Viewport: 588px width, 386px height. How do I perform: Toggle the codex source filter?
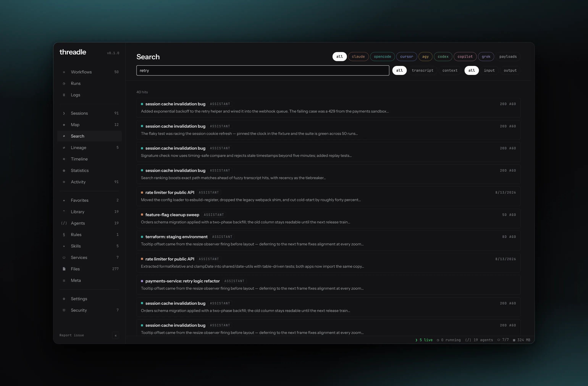[x=443, y=57]
